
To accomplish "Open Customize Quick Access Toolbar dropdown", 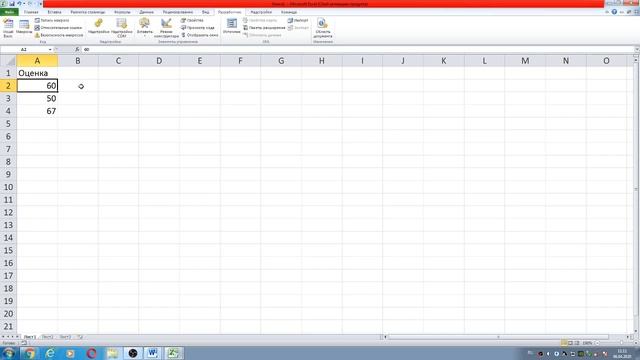I will (40, 4).
